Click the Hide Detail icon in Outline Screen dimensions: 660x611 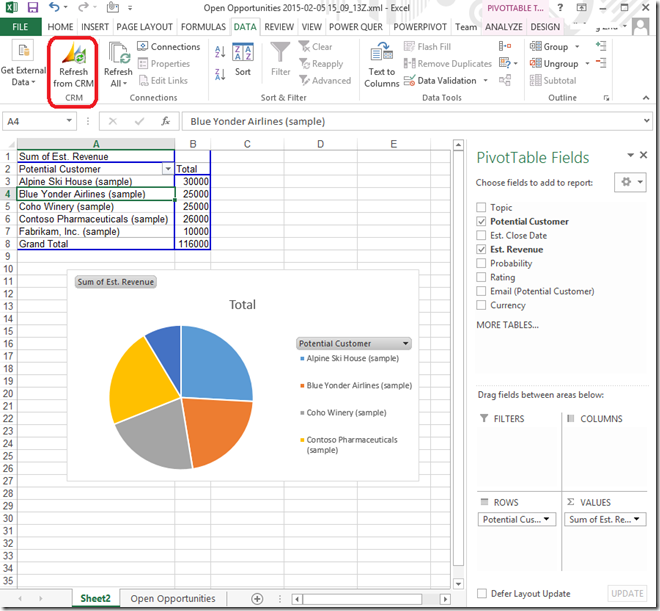[x=601, y=63]
